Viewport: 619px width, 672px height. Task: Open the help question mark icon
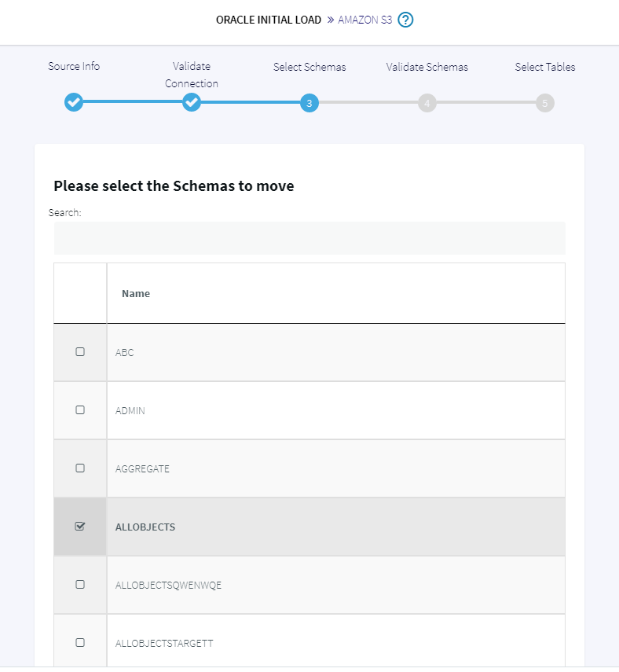[x=405, y=20]
